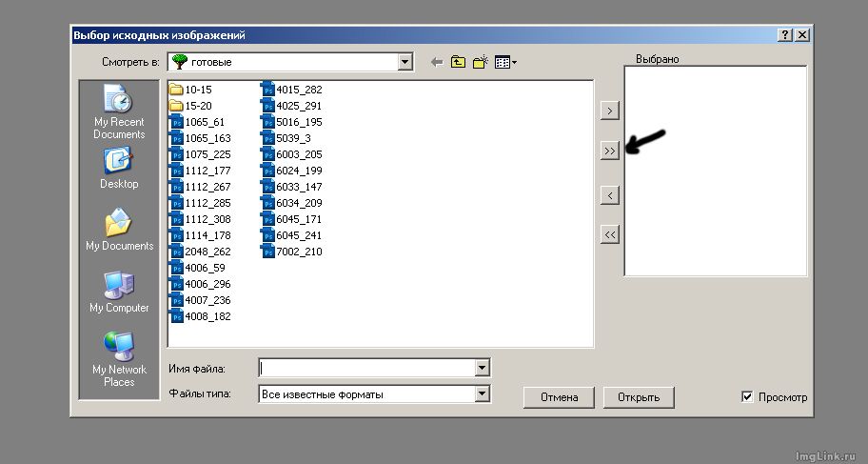
Task: Open My Network Places location
Action: tap(119, 359)
